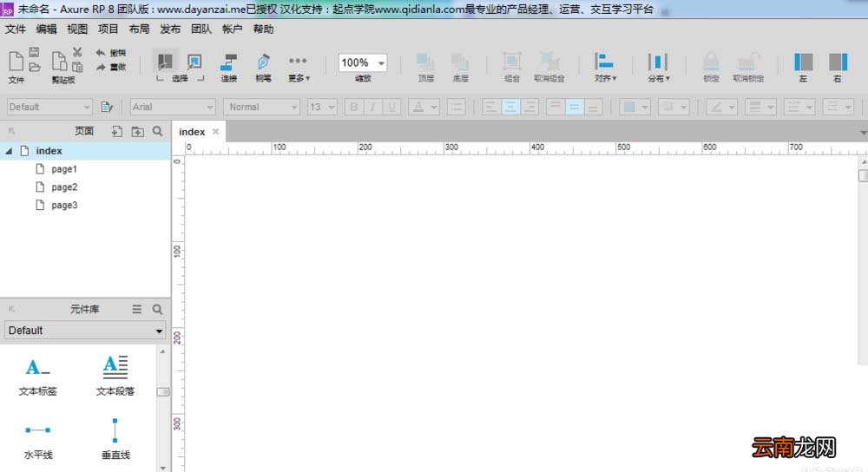
Task: Align text to vertical middle
Action: pyautogui.click(x=575, y=107)
